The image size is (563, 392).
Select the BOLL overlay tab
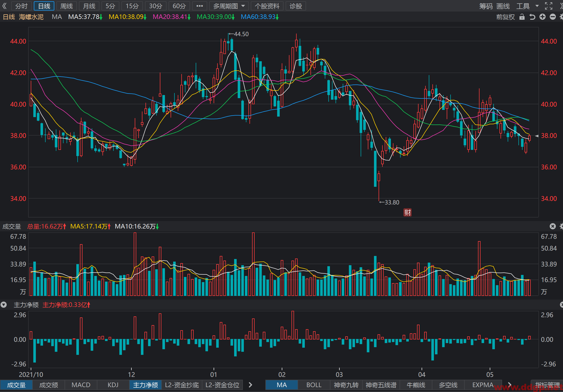click(314, 385)
